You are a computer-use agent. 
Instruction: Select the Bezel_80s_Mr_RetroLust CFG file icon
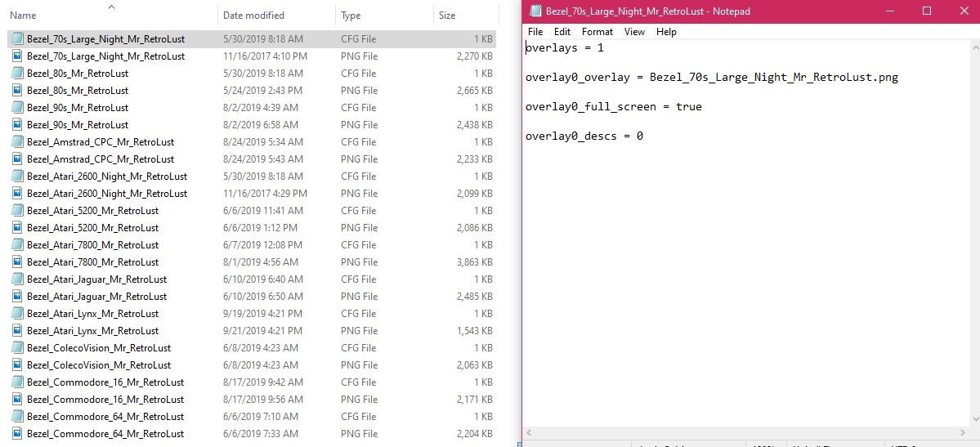pos(17,74)
